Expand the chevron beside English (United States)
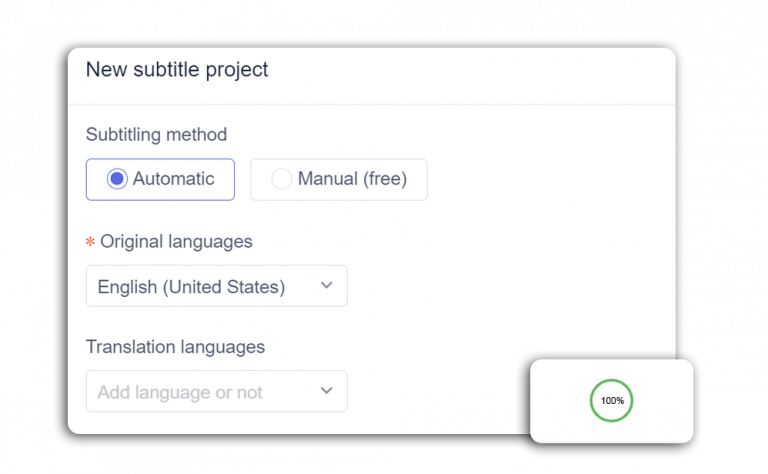This screenshot has height=474, width=768. [x=326, y=286]
